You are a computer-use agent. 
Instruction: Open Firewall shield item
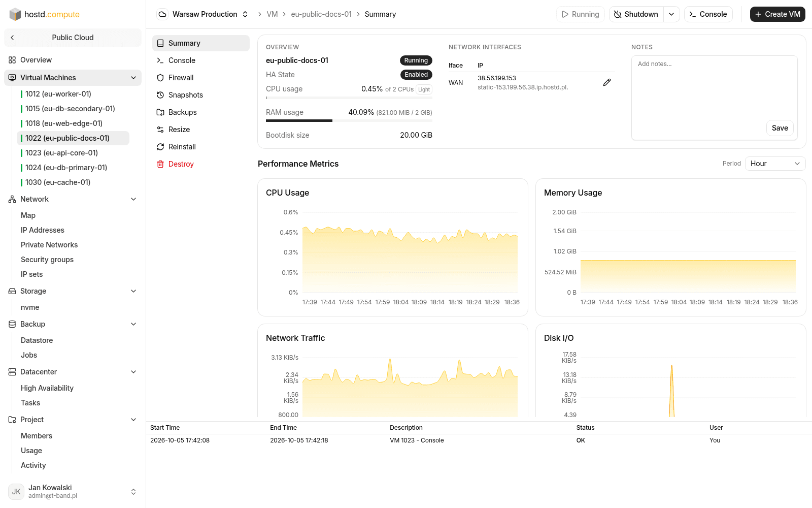200,78
